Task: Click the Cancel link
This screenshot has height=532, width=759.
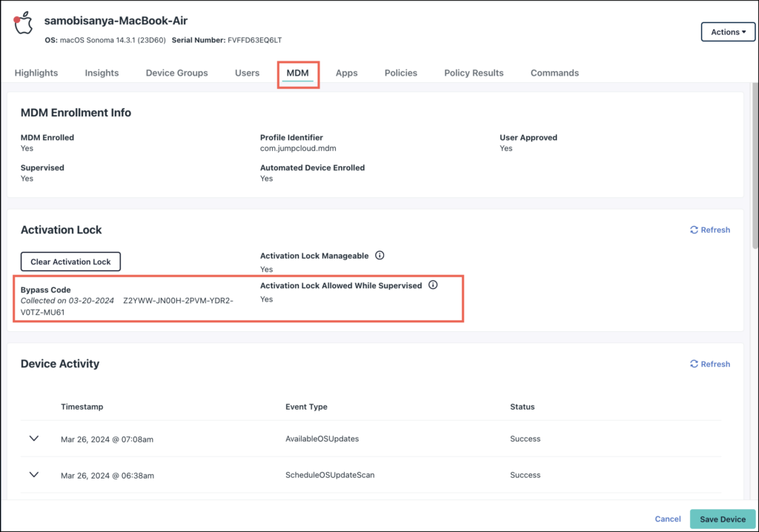Action: click(x=667, y=519)
